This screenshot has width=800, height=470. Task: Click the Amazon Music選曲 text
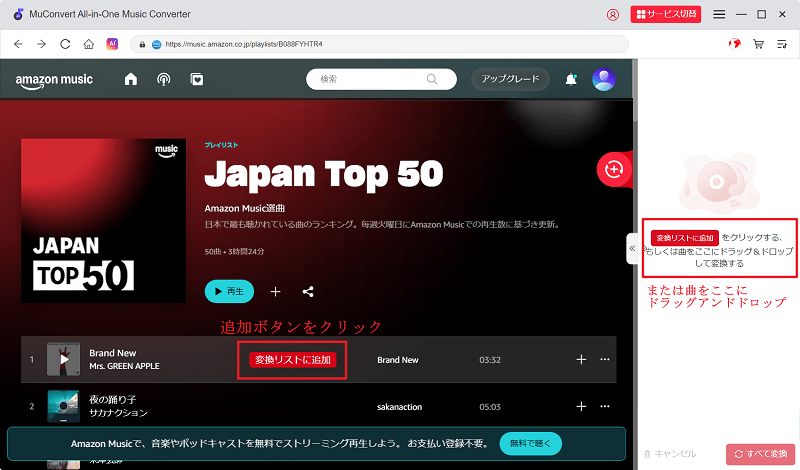(x=245, y=208)
